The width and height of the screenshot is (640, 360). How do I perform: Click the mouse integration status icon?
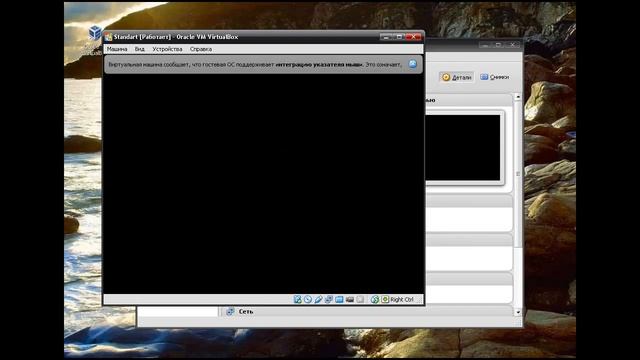pos(375,299)
